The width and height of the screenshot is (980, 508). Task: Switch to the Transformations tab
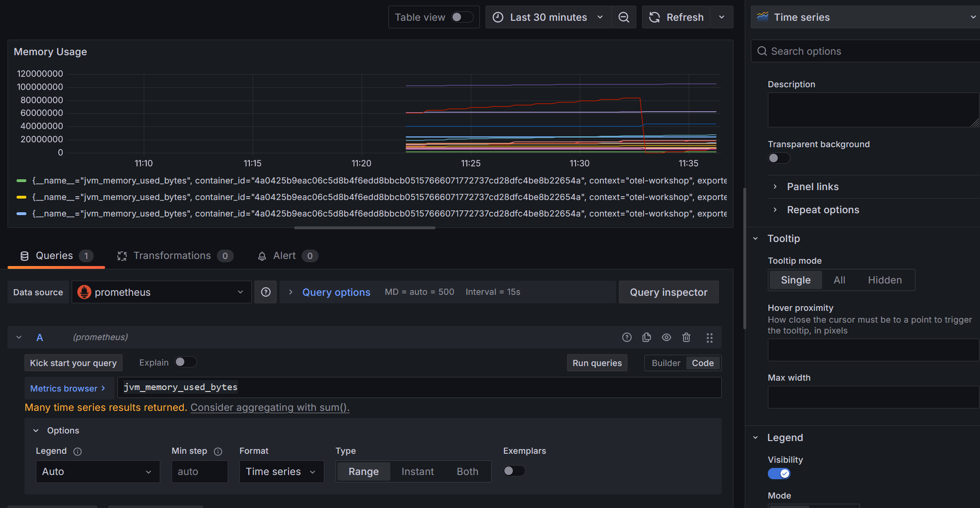point(172,256)
